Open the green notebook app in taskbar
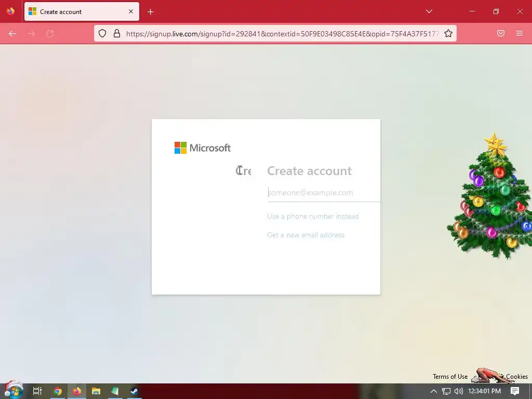The image size is (532, 399). [x=115, y=391]
